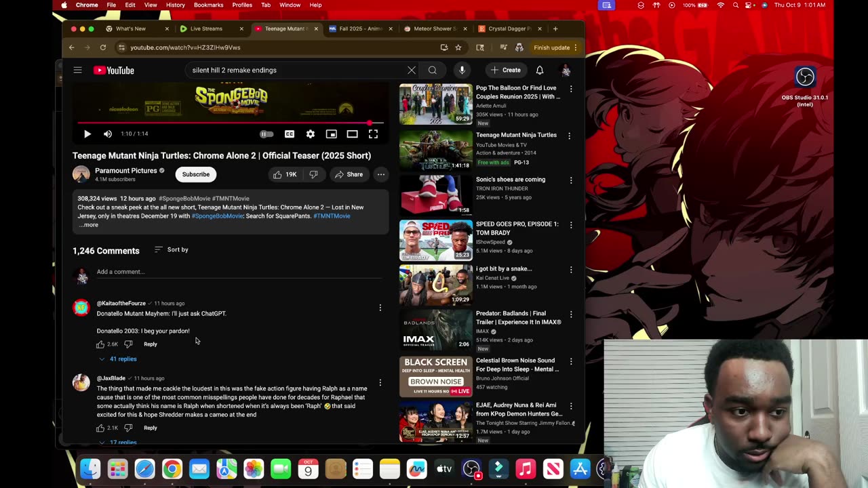Open Paramount Pictures channel link
The width and height of the screenshot is (868, 488).
[125, 171]
